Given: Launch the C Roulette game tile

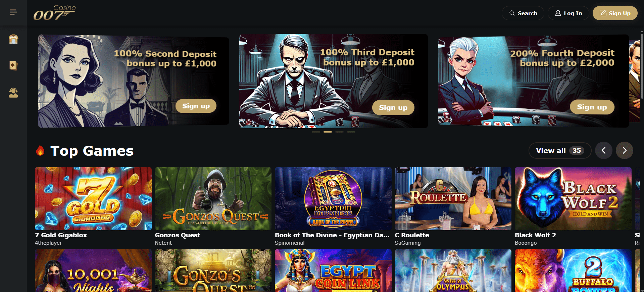Looking at the screenshot, I should point(453,199).
